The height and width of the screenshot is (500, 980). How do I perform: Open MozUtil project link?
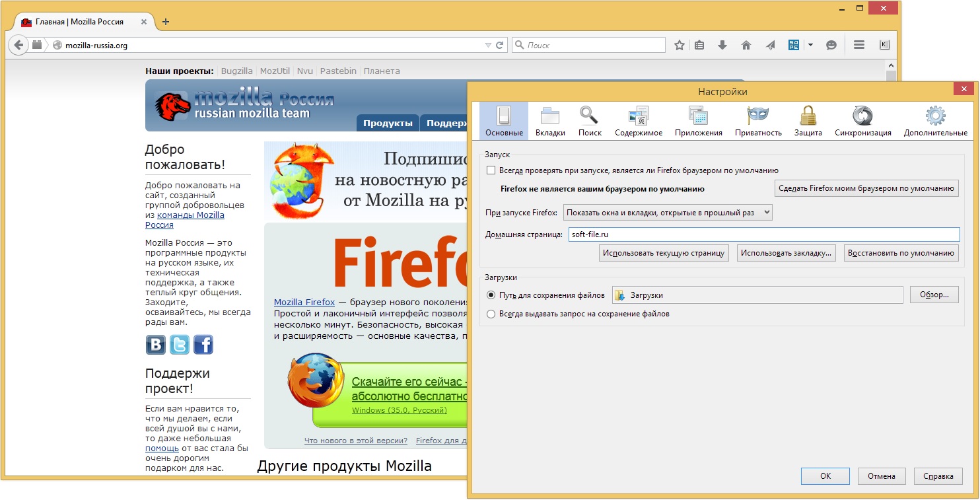pos(275,71)
